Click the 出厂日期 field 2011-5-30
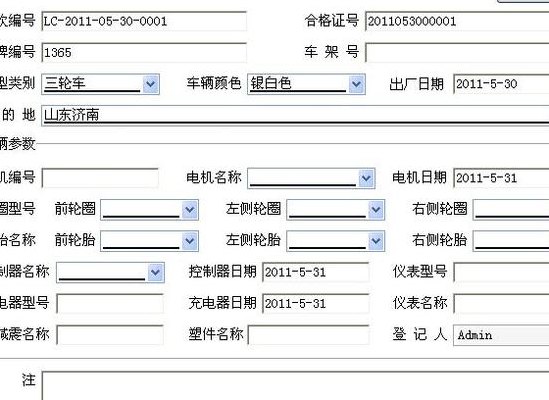The image size is (549, 400). [x=501, y=84]
